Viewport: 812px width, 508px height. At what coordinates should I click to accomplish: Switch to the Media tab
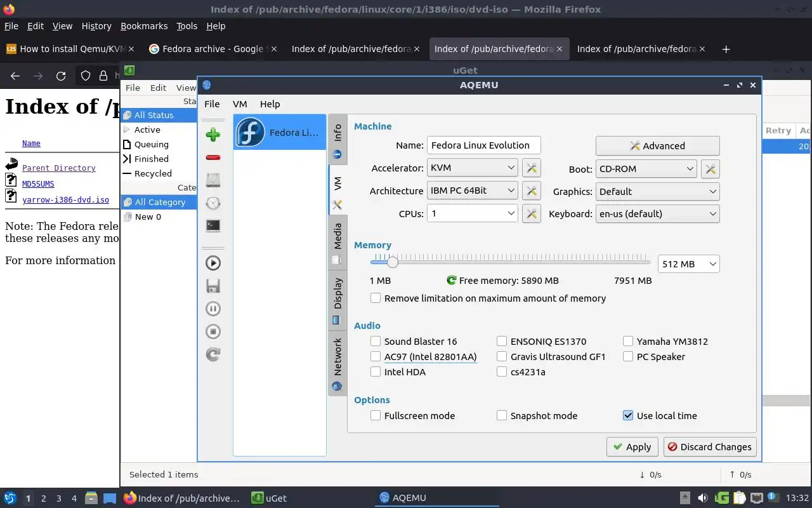click(x=337, y=243)
